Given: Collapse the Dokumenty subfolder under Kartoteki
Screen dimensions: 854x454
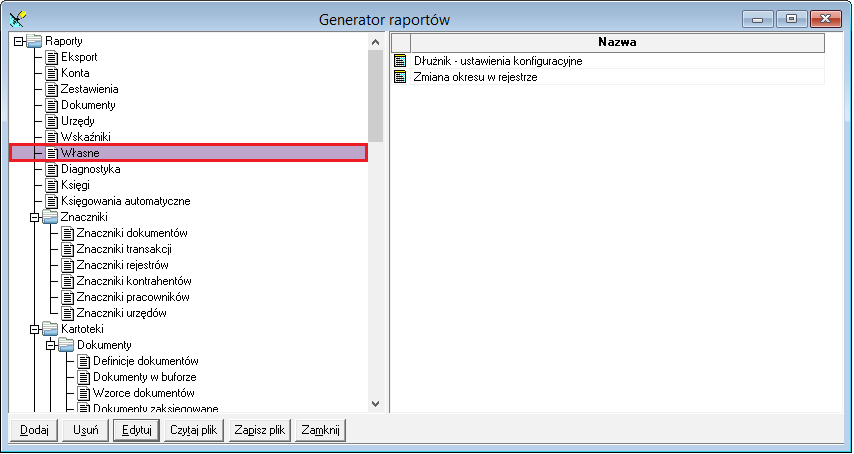Looking at the screenshot, I should (51, 346).
